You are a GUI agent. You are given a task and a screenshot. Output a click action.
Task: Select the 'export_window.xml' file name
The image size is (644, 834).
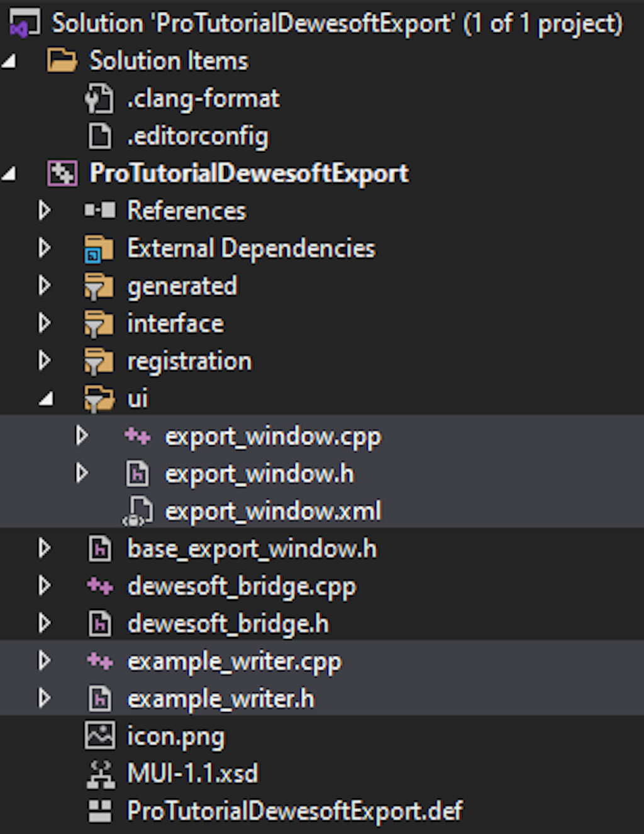coord(273,511)
